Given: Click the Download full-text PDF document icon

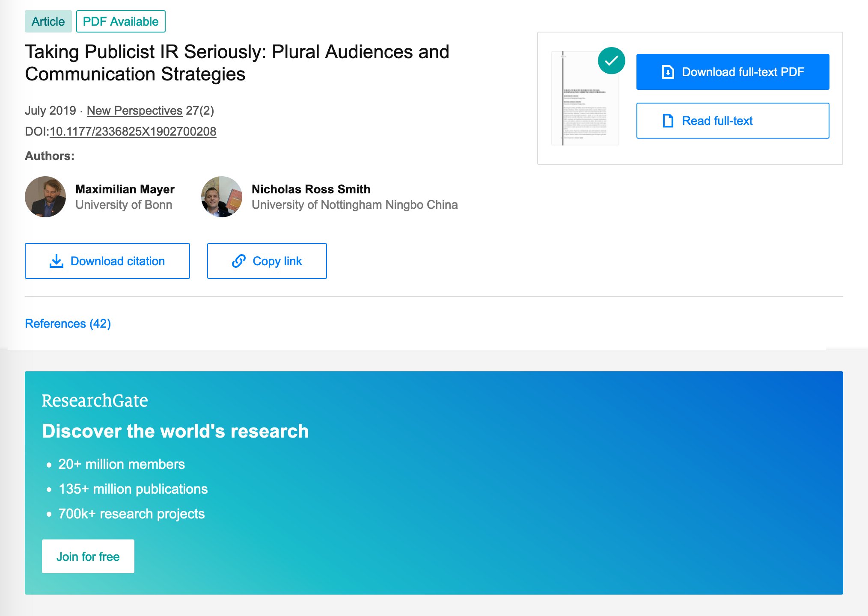Looking at the screenshot, I should tap(668, 72).
